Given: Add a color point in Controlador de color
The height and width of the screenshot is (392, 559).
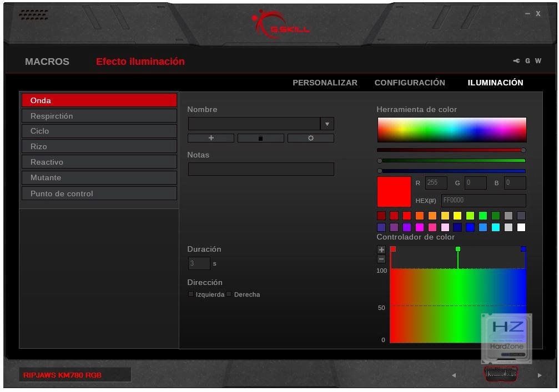Looking at the screenshot, I should tap(381, 250).
